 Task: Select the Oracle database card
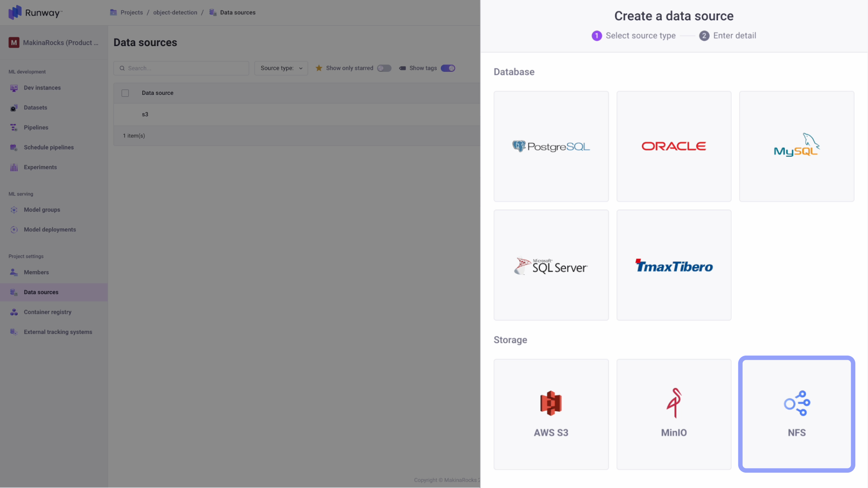point(674,146)
